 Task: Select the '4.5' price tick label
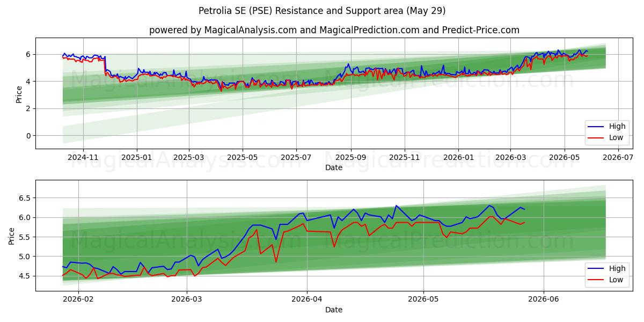[26, 276]
